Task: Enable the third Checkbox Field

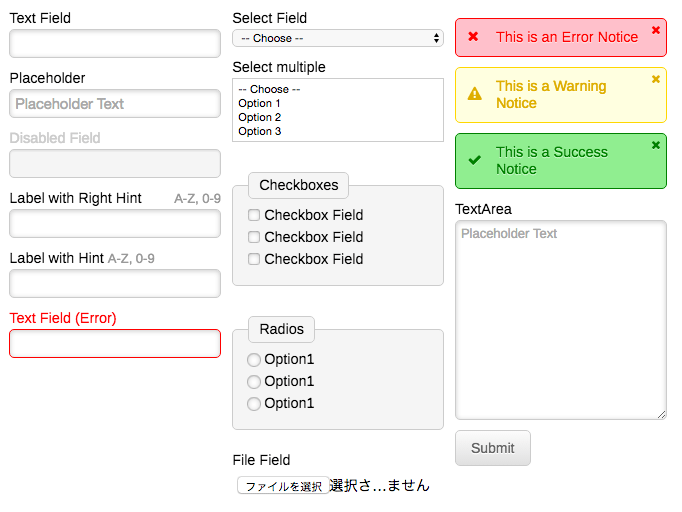Action: point(254,259)
